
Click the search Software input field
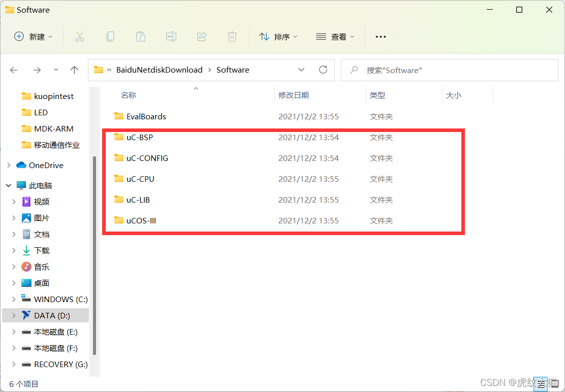coord(449,70)
